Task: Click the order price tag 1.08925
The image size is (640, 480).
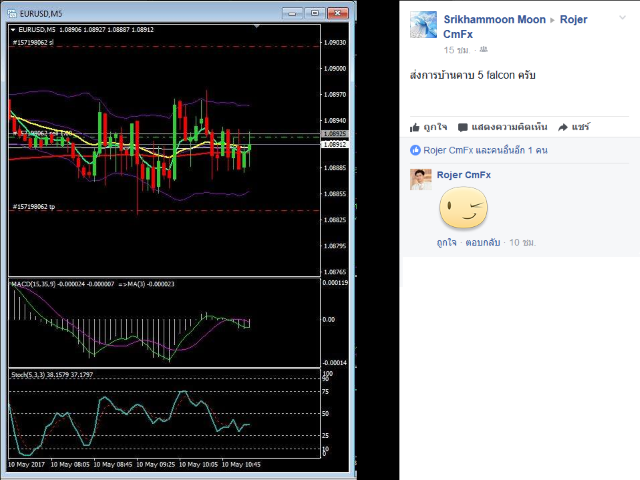Action: [335, 133]
